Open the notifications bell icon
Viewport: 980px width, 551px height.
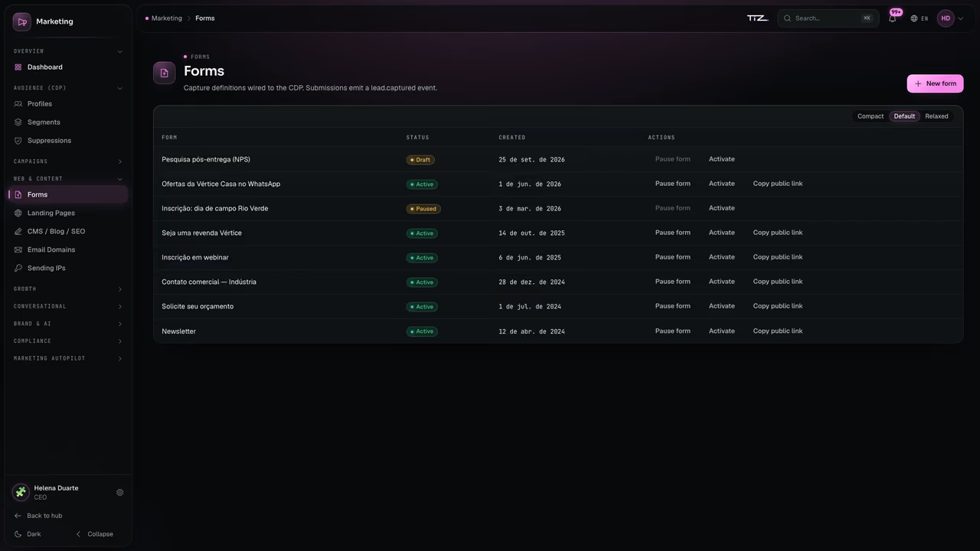(x=893, y=18)
